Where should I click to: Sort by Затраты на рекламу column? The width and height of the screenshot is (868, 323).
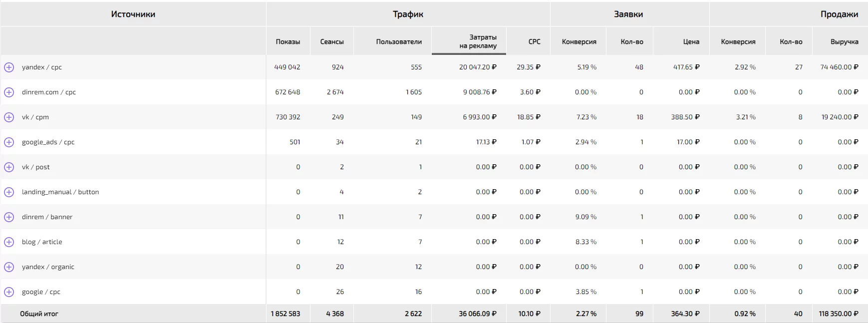coord(478,41)
